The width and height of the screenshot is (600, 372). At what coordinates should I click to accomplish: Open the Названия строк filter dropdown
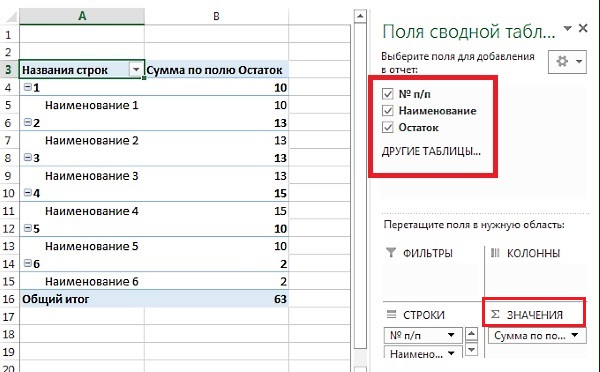(x=136, y=70)
